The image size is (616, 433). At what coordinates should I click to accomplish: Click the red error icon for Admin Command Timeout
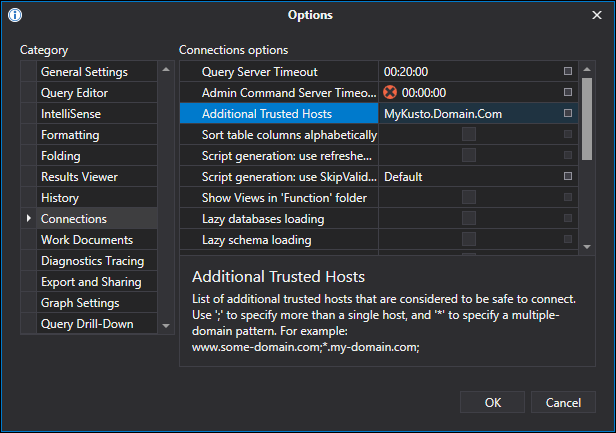(x=390, y=93)
